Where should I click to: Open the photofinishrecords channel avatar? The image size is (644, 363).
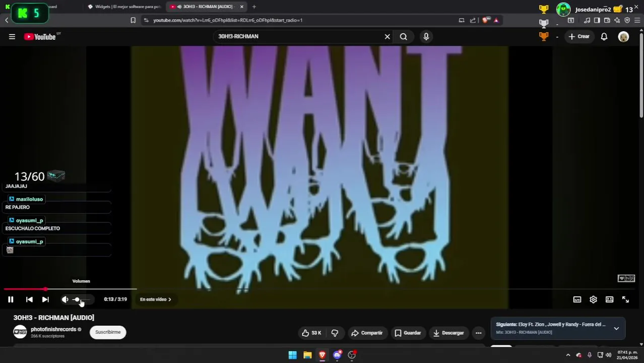click(20, 332)
